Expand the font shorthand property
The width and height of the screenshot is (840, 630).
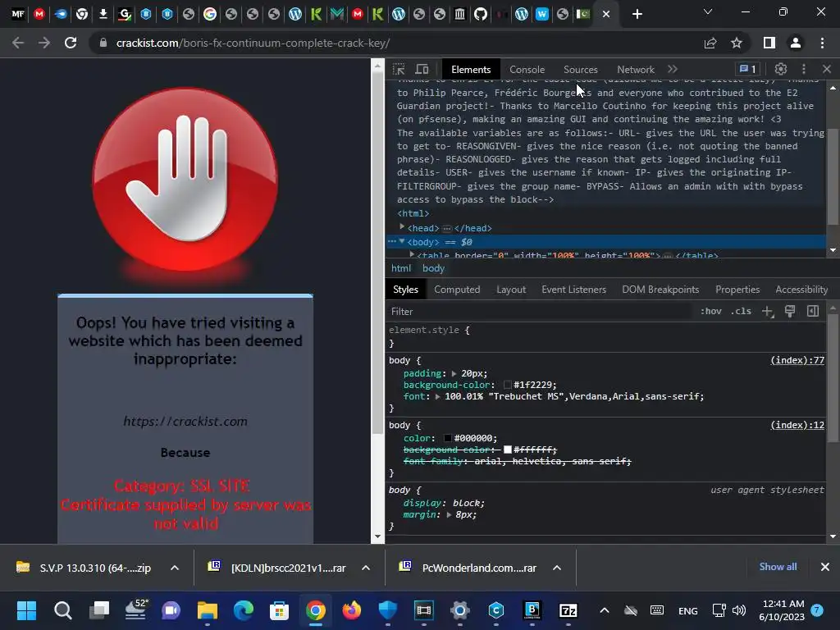(437, 396)
